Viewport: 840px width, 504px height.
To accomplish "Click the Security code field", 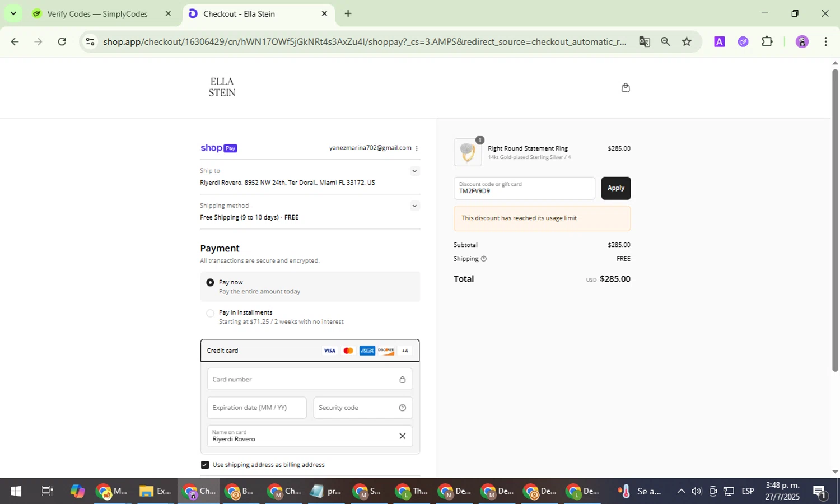I will (363, 408).
